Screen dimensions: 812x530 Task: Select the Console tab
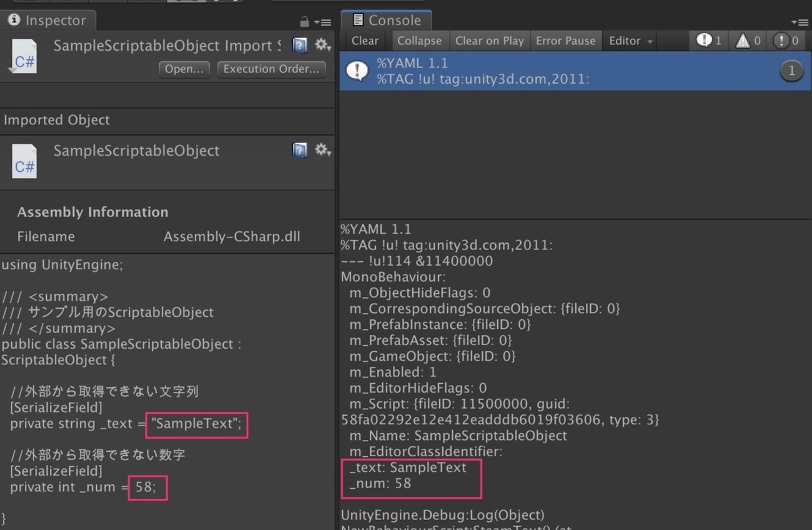386,20
